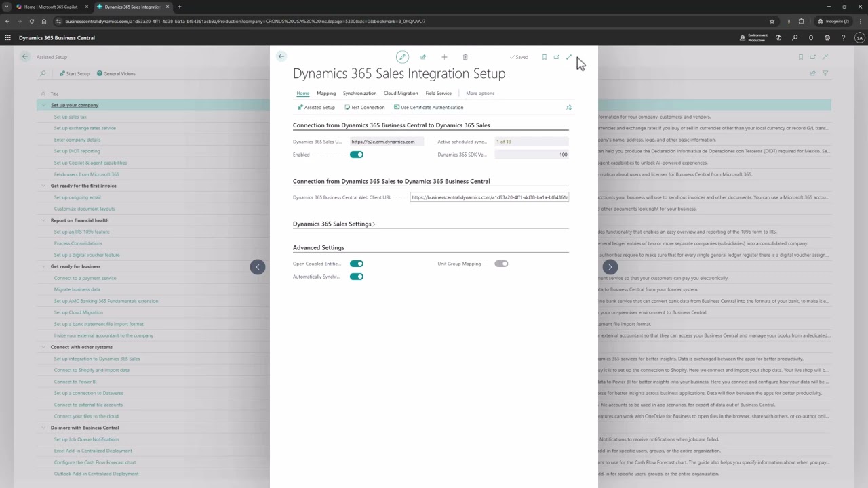Viewport: 868px width, 488px height.
Task: Click filter funnel on Assisted Setup page
Action: [825, 73]
